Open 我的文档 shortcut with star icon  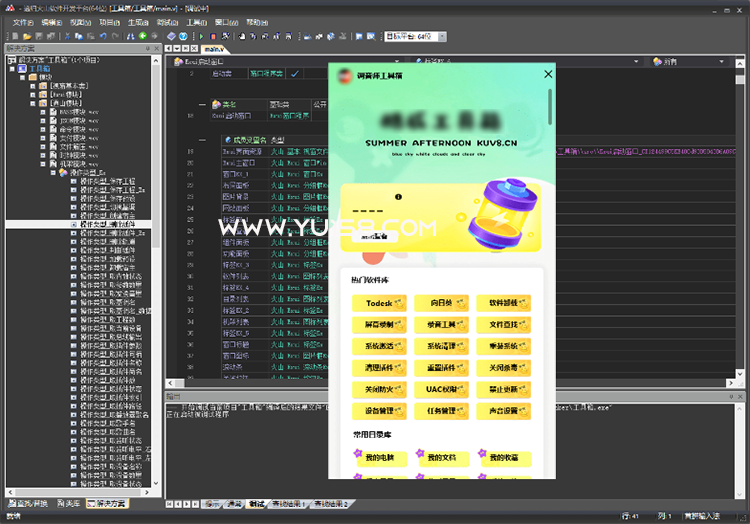point(441,458)
